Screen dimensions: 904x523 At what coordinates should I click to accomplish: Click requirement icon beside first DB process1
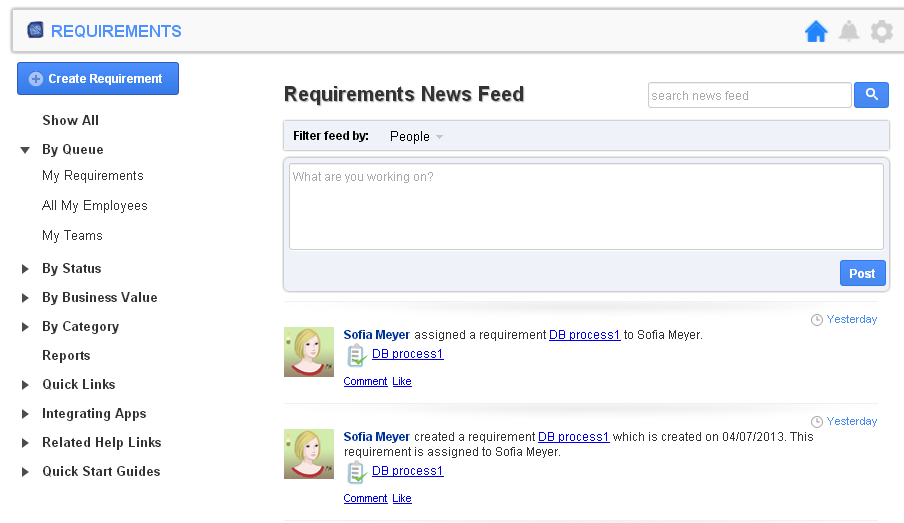tap(356, 355)
